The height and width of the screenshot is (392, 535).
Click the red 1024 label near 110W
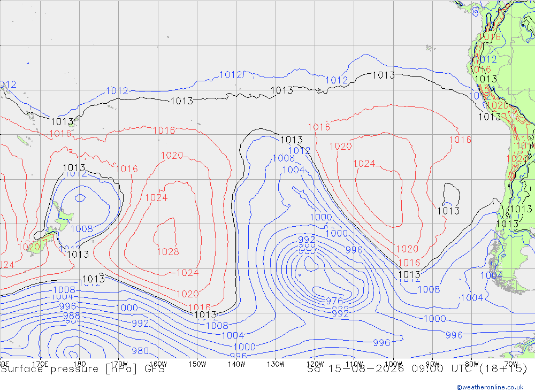364,164
